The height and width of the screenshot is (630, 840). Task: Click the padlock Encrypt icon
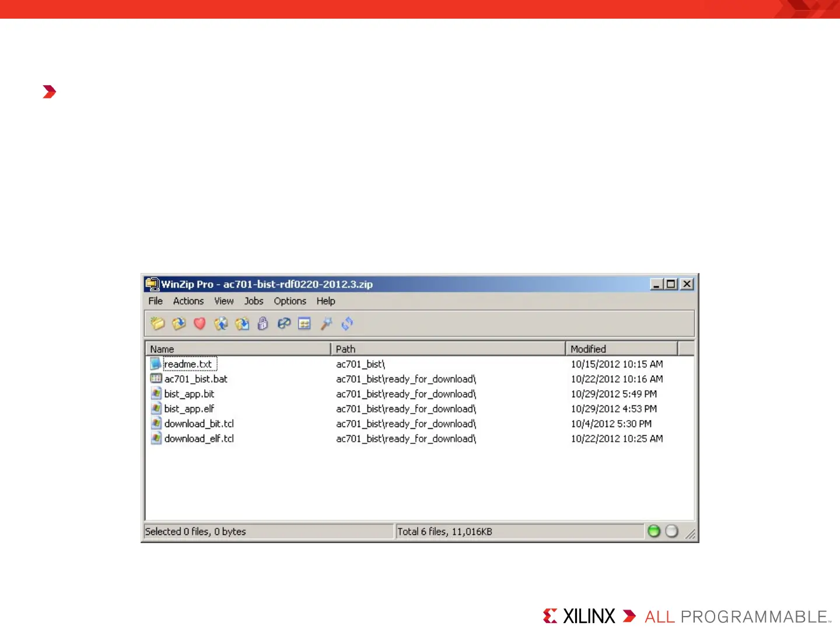(x=262, y=323)
